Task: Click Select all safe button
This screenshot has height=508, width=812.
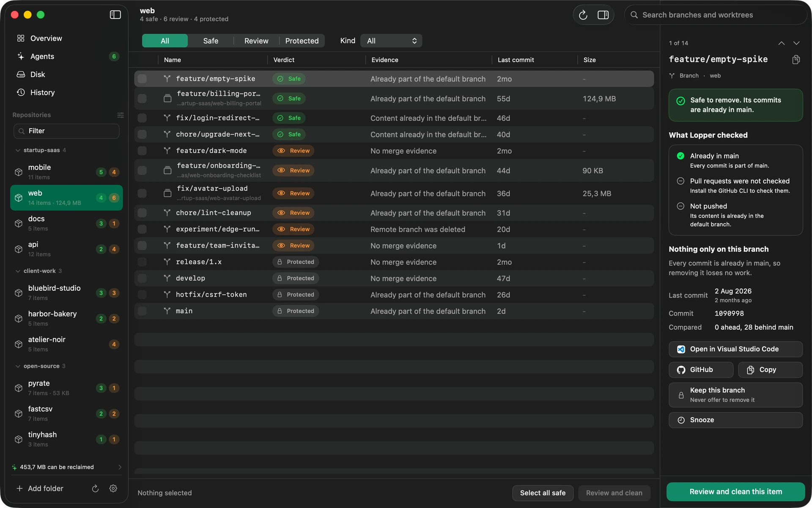Action: click(x=543, y=493)
